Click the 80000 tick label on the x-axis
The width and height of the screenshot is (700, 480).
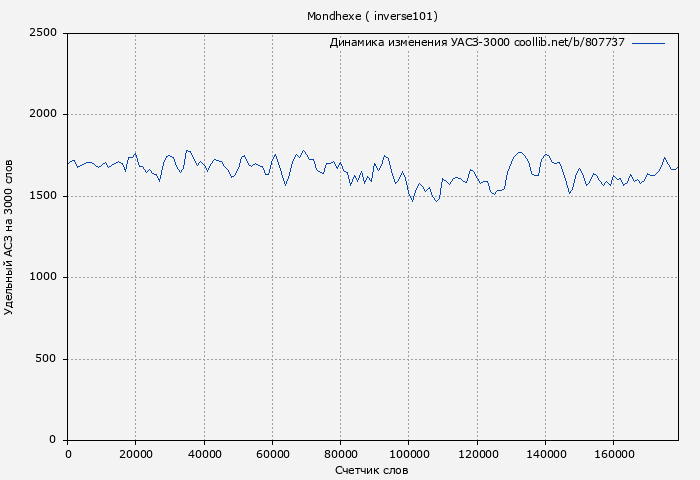(340, 454)
